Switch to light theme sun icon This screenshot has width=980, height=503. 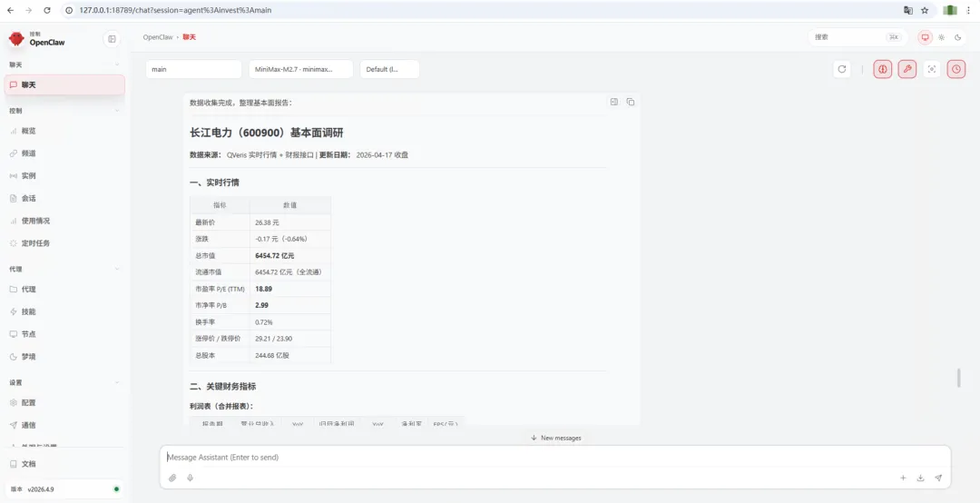(941, 37)
